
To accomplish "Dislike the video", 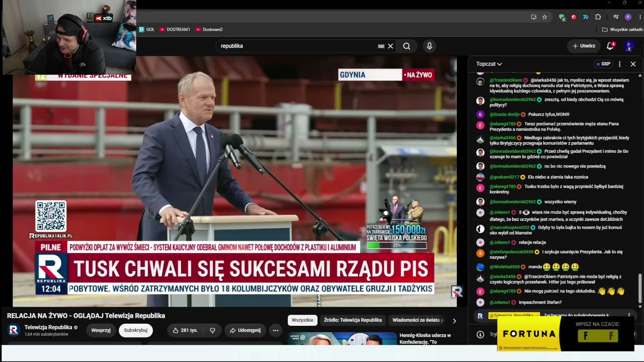I will (212, 330).
